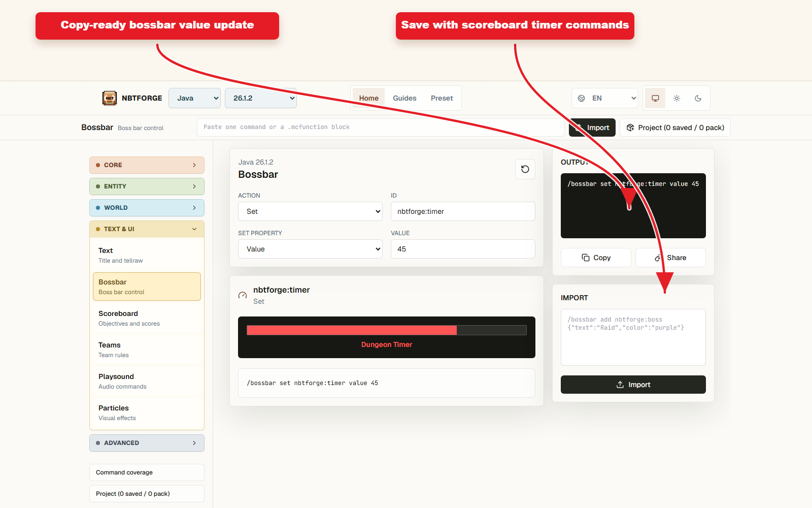This screenshot has width=812, height=508.
Task: Expand the WORLD category
Action: point(147,208)
